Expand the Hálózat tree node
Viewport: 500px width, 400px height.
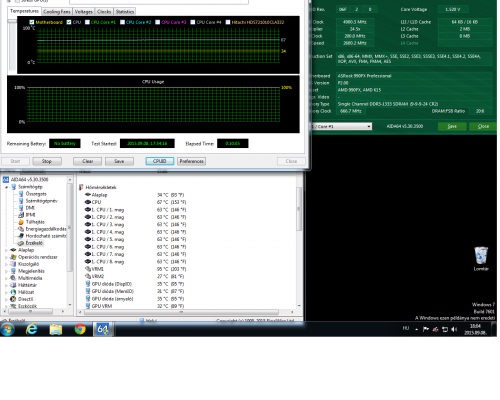(x=7, y=292)
